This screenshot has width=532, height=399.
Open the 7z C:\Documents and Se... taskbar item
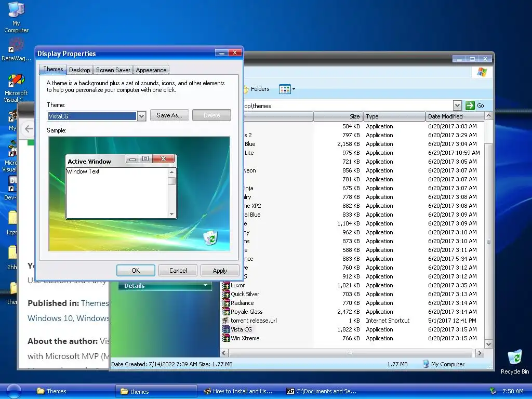pos(322,391)
